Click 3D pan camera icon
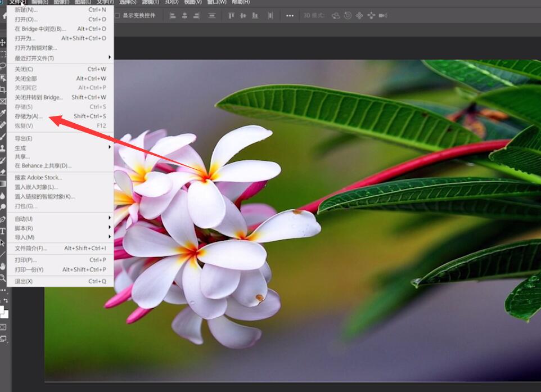The height and width of the screenshot is (392, 541). tap(359, 16)
